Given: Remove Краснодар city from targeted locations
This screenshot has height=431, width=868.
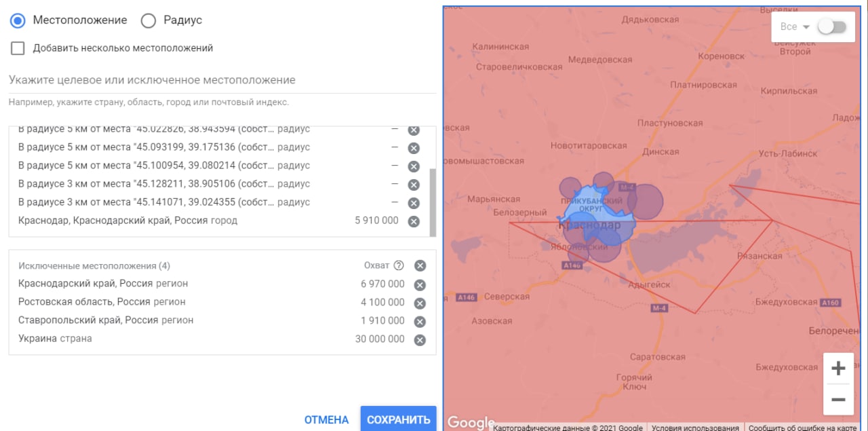Looking at the screenshot, I should click(414, 221).
